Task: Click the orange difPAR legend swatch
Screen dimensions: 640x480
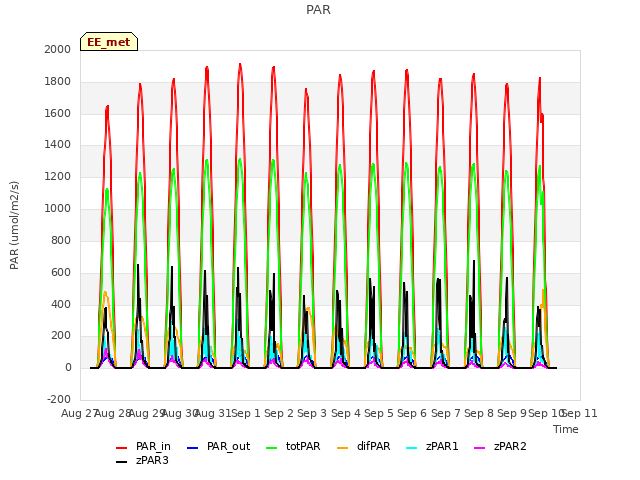Action: pos(342,448)
